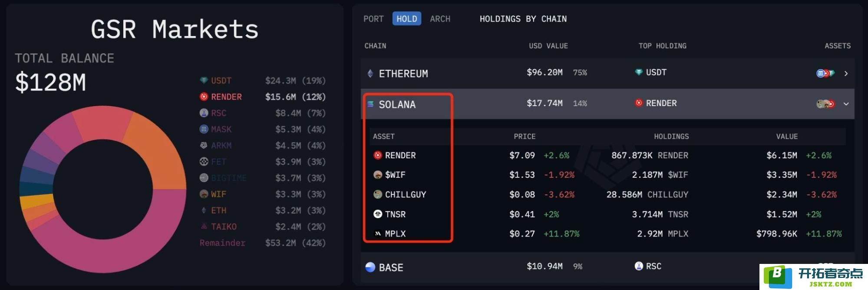Click the RENDER asset row in Solana
The image size is (868, 290).
(x=607, y=155)
